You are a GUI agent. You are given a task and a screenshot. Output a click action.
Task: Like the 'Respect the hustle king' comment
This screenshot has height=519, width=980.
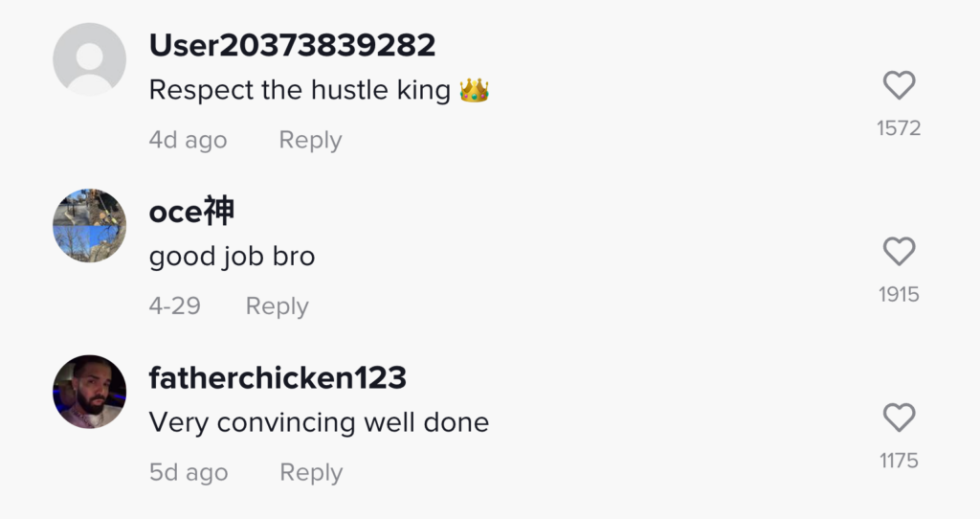899,86
